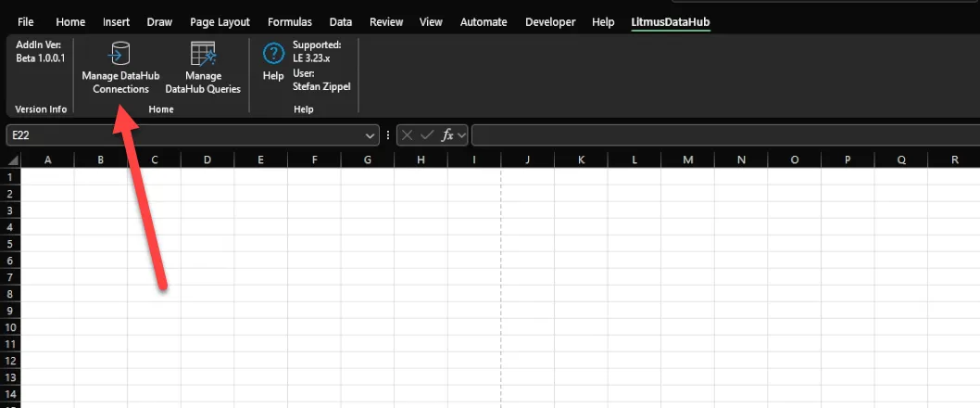Open Manage DataHub Queries
The height and width of the screenshot is (408, 980).
coord(203,68)
